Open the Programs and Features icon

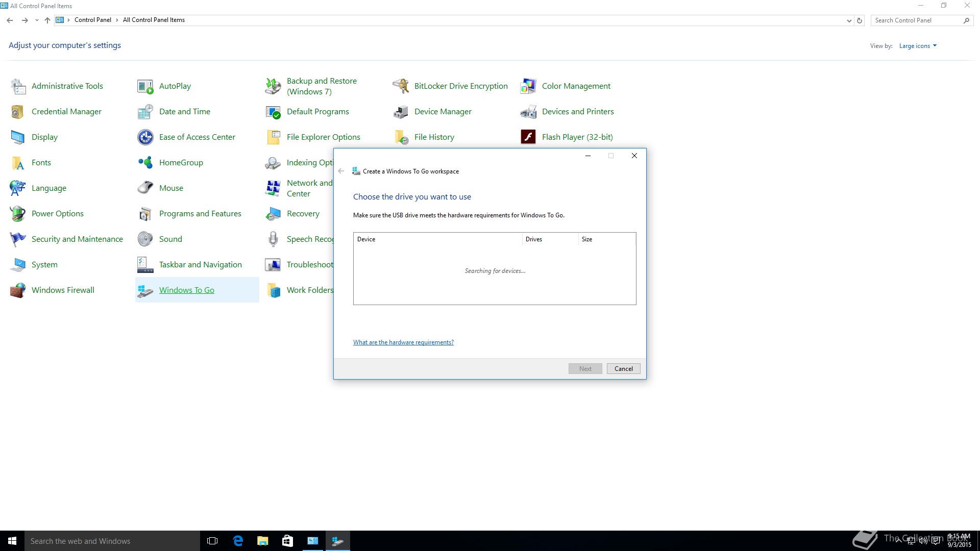(x=145, y=214)
